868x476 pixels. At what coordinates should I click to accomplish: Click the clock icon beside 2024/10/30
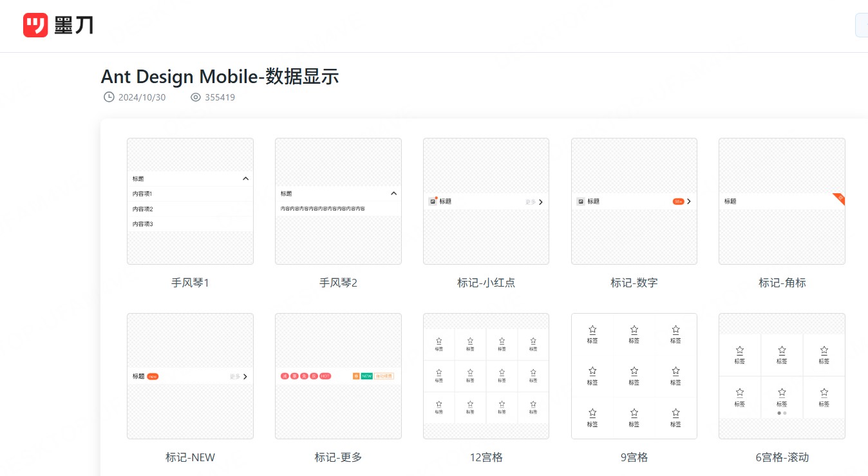109,97
